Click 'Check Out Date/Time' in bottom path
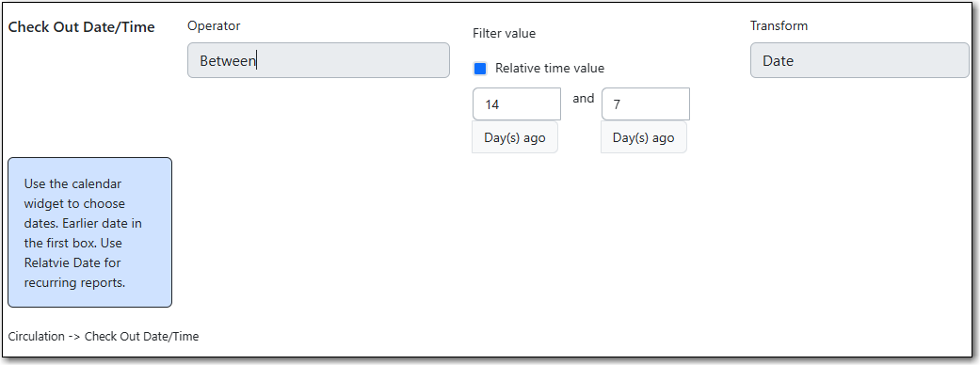The width and height of the screenshot is (980, 365). click(141, 336)
